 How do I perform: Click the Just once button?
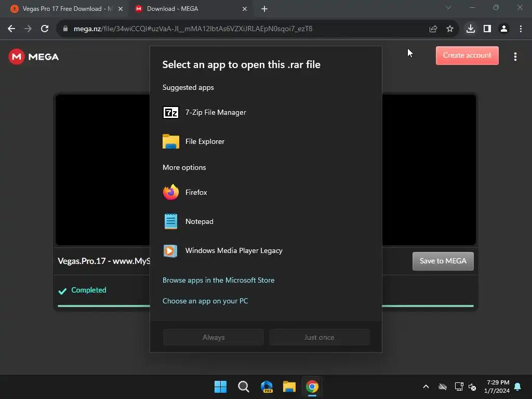[x=320, y=337]
